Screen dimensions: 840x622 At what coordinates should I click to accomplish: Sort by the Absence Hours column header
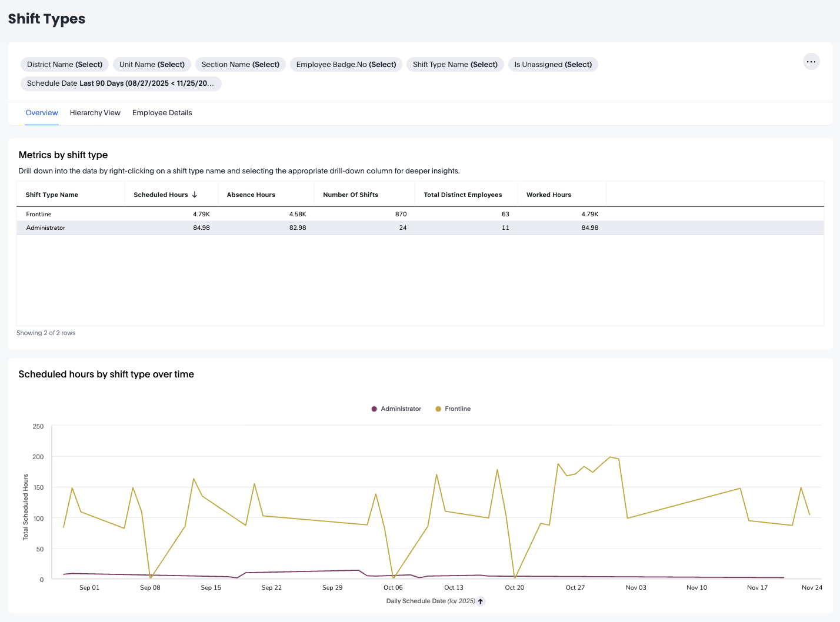251,195
